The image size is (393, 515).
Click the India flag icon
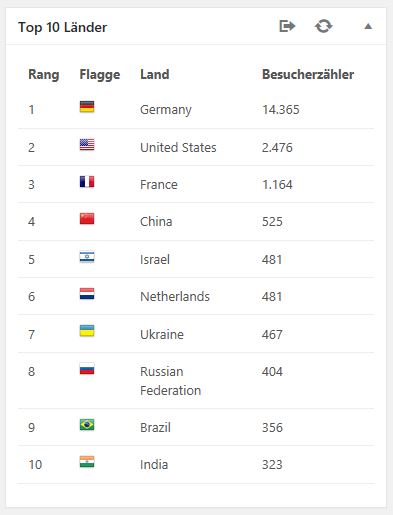click(87, 462)
